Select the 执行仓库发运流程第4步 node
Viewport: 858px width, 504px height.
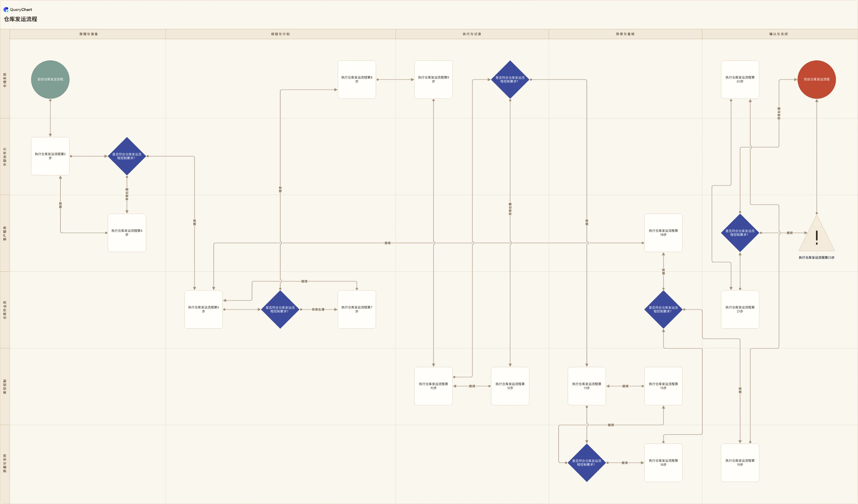pos(127,233)
